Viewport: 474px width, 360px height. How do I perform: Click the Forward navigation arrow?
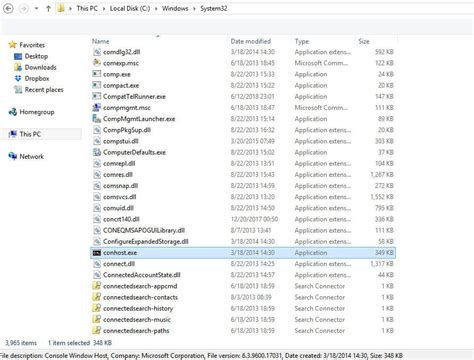[23, 8]
